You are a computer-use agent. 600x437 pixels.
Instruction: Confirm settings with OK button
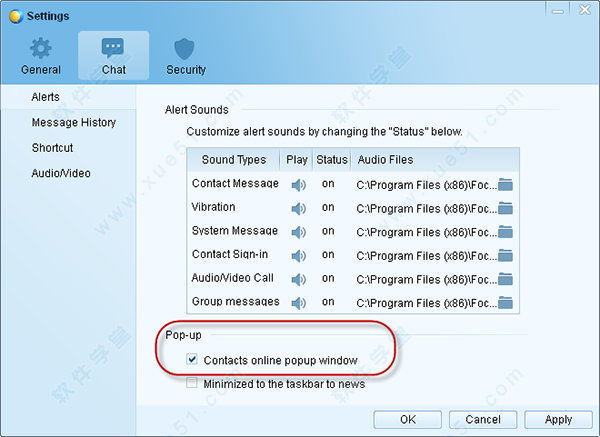tap(408, 420)
